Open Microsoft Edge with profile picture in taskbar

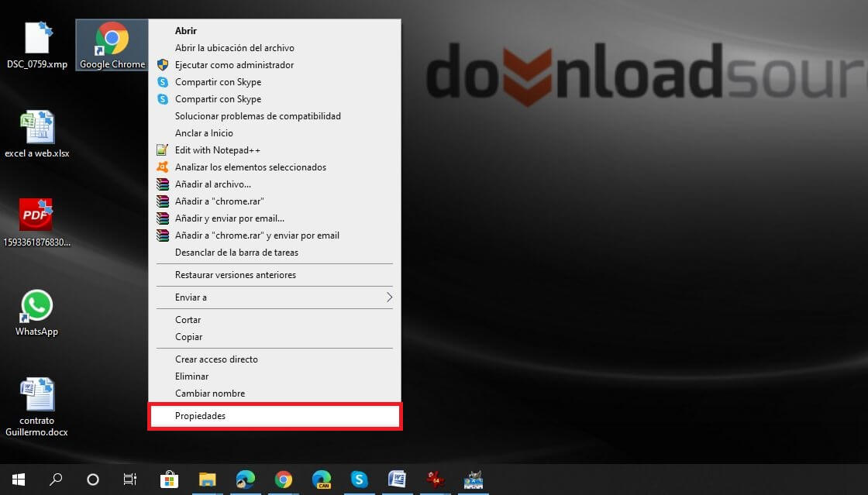point(245,480)
